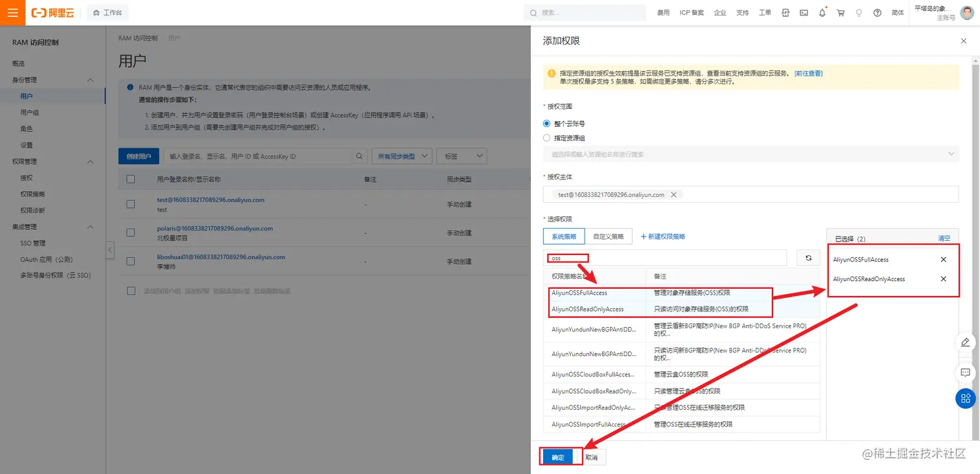Image resolution: width=980 pixels, height=474 pixels.
Task: Close the 添加权限 panel
Action: pos(963,41)
